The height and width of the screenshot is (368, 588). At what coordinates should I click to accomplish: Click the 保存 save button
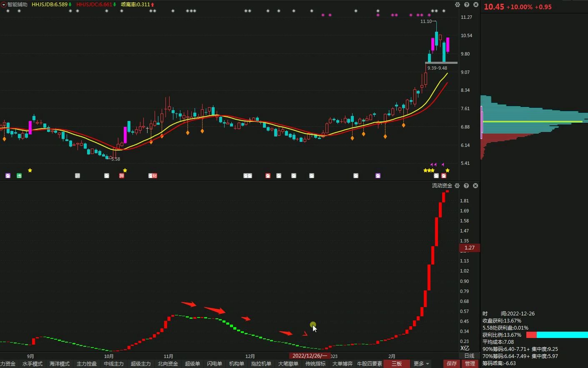[452, 364]
